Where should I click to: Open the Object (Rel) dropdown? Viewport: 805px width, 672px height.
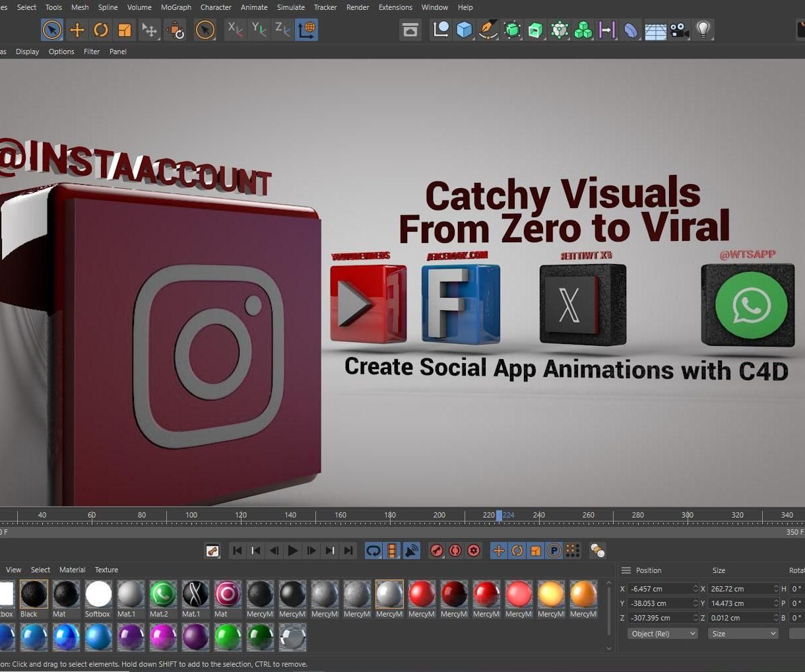[x=662, y=634]
